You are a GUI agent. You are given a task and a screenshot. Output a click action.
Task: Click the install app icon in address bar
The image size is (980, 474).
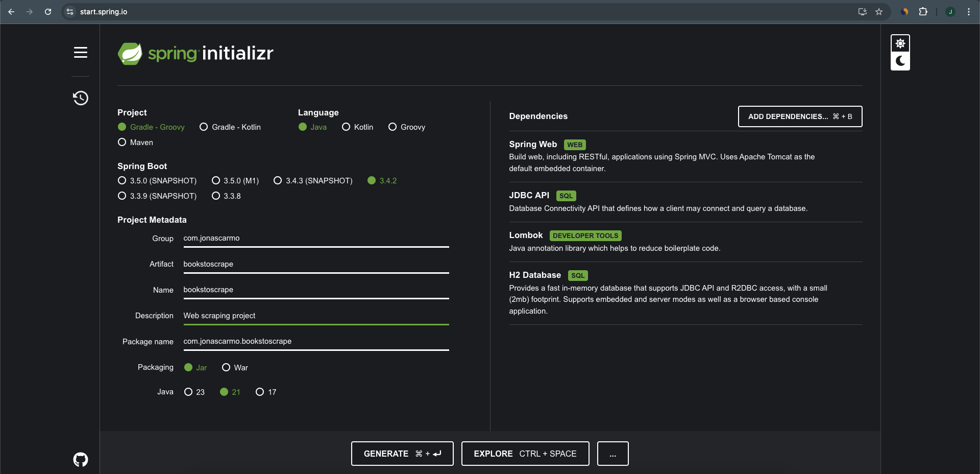(863, 12)
